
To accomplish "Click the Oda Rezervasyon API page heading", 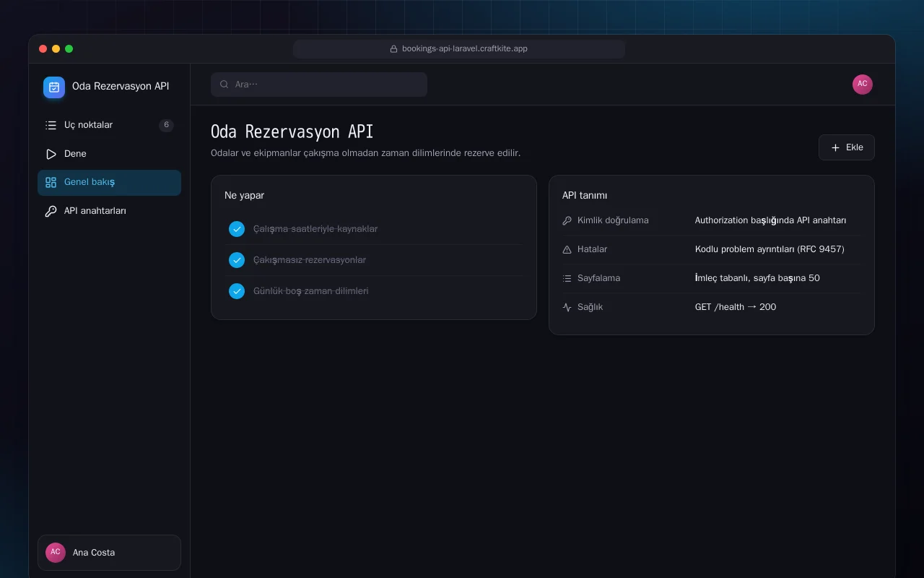I will point(292,131).
